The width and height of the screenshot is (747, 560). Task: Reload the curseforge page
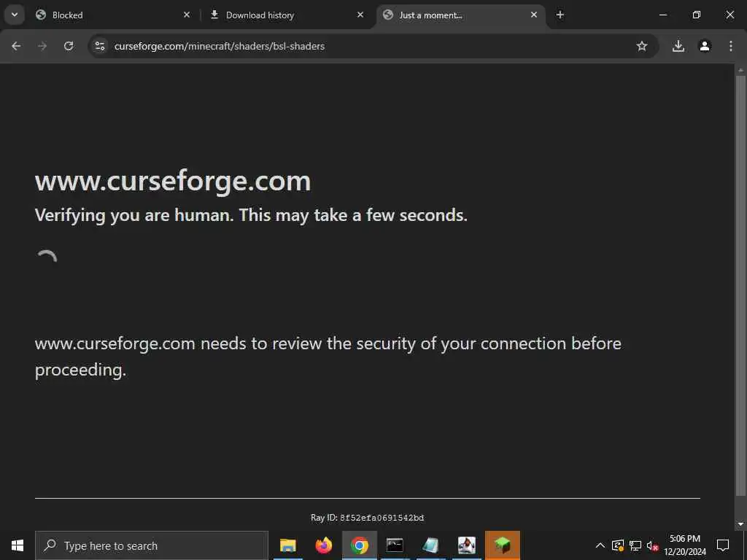coord(69,46)
